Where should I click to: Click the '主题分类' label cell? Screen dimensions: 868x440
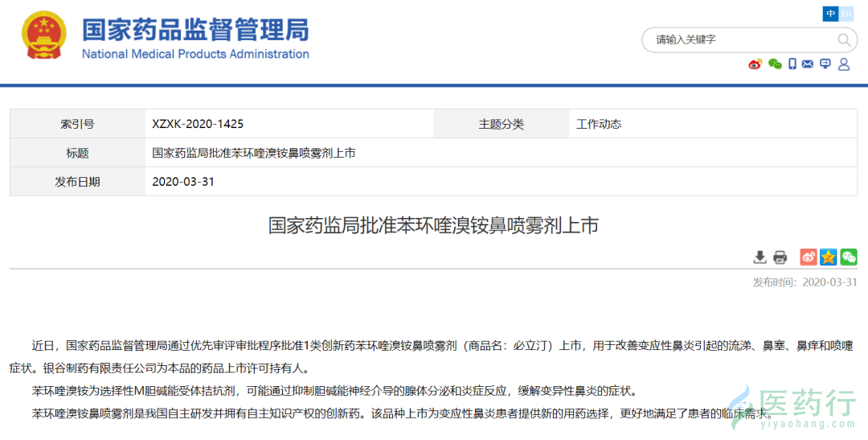[502, 124]
